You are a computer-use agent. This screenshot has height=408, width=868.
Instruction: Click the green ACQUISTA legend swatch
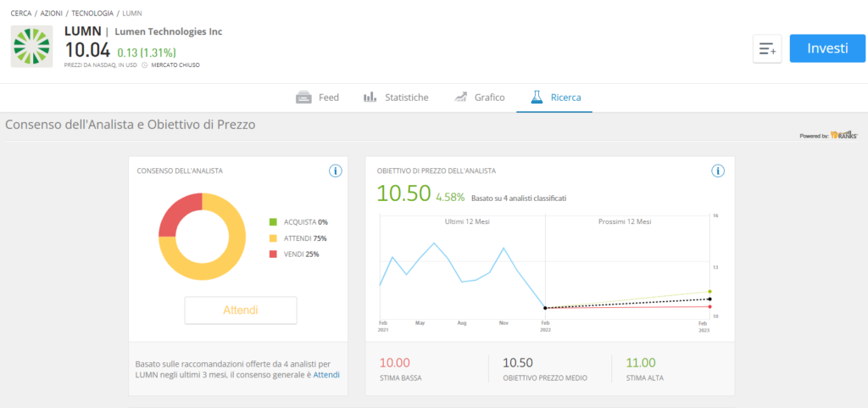[273, 222]
